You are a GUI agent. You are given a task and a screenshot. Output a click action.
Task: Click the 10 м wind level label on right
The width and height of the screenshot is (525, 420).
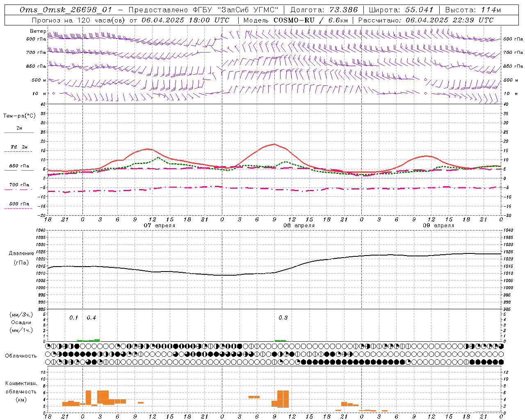[x=511, y=94]
